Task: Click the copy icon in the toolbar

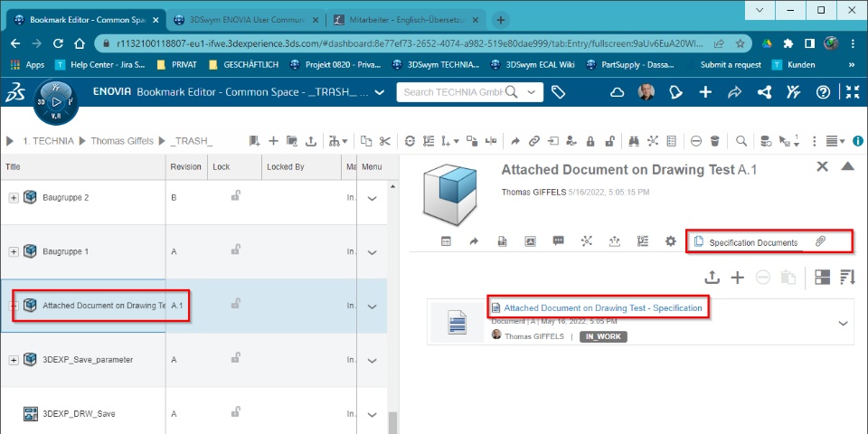Action: (x=366, y=141)
